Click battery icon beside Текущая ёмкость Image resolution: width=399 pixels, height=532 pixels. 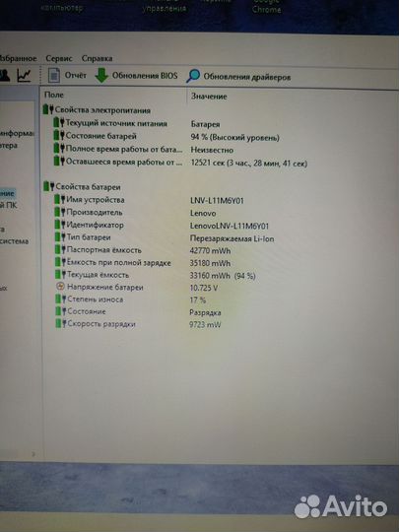(61, 274)
